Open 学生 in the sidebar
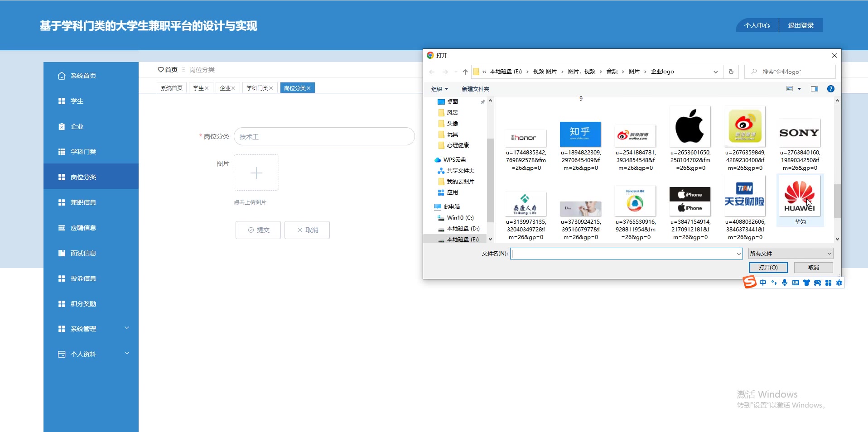Viewport: 868px width, 432px height. (91, 101)
